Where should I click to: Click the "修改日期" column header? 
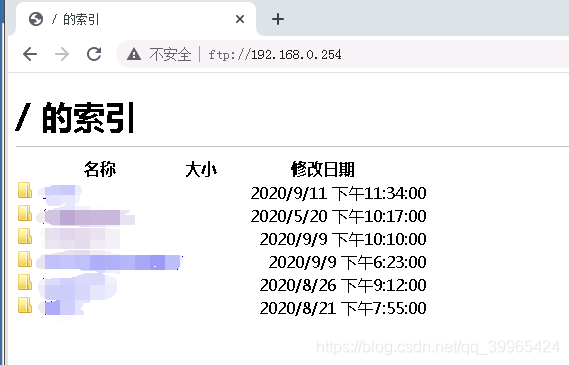point(323,169)
